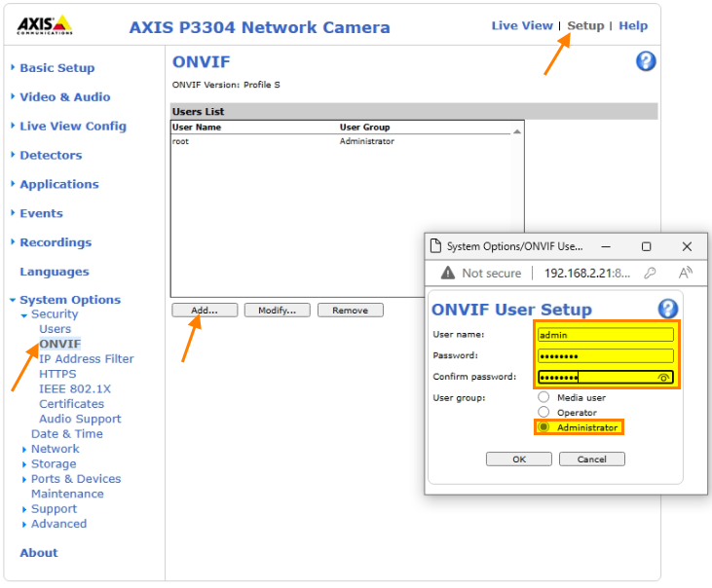This screenshot has height=588, width=712.
Task: Open the Certificates page
Action: click(71, 403)
